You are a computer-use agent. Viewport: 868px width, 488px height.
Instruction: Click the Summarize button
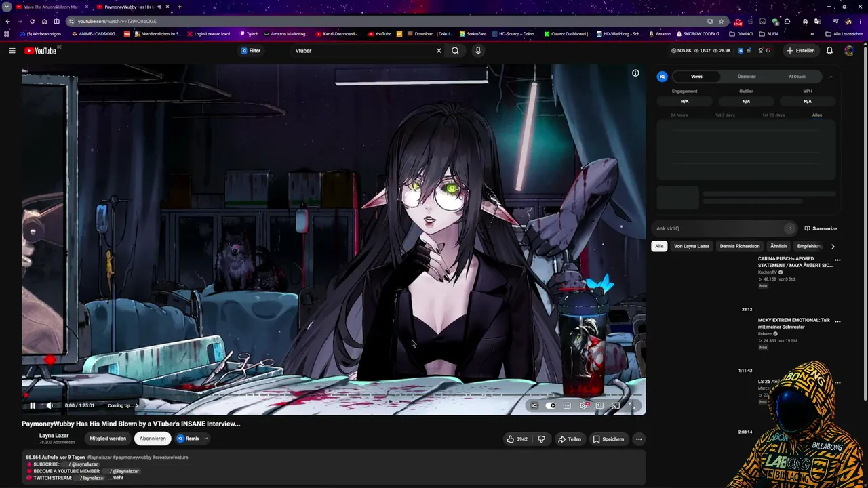(x=821, y=228)
